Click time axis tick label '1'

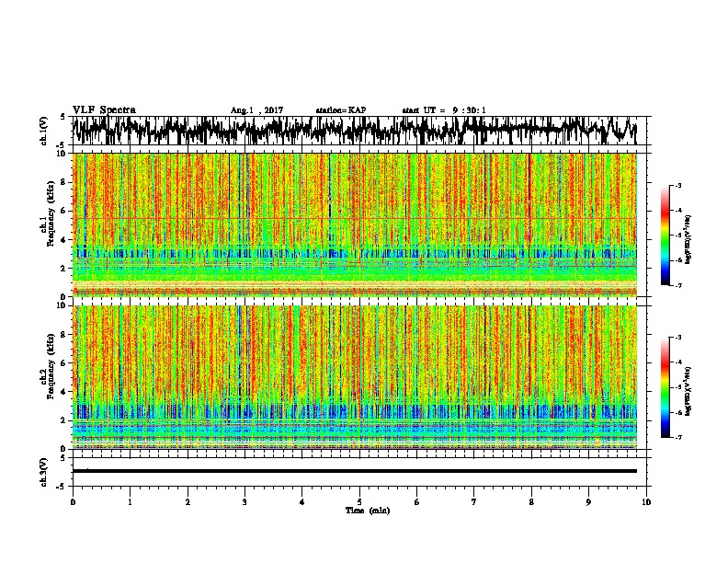point(130,502)
